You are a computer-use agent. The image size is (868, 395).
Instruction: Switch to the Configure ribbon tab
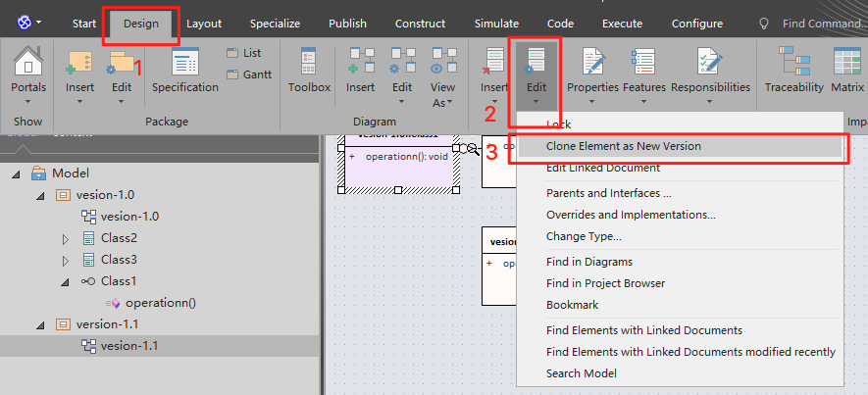tap(697, 24)
